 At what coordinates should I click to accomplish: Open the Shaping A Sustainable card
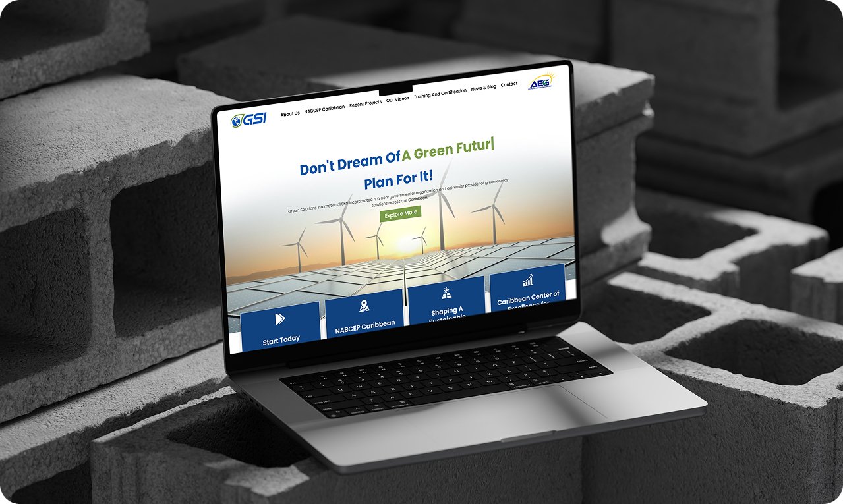pyautogui.click(x=448, y=300)
